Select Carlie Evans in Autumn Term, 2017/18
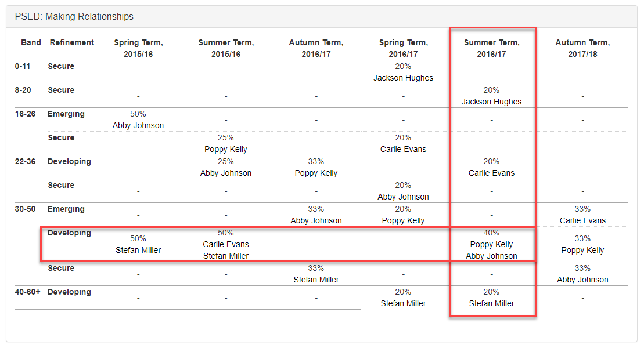 (x=582, y=220)
